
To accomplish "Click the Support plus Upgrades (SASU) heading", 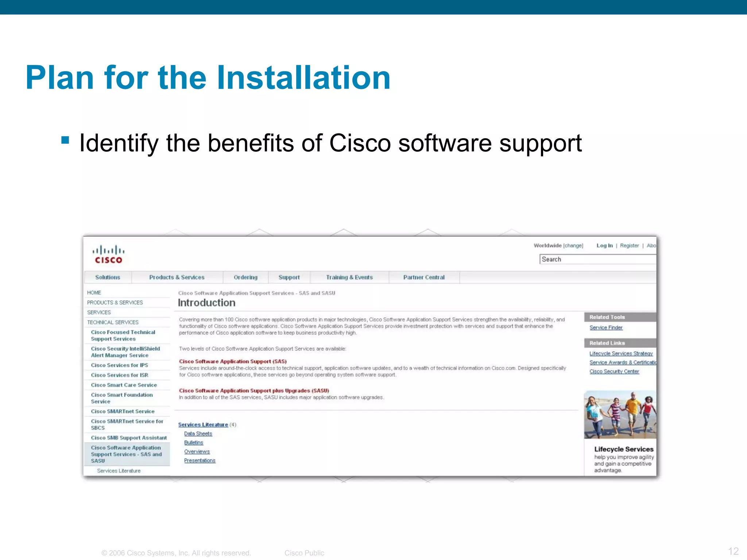I will (254, 390).
